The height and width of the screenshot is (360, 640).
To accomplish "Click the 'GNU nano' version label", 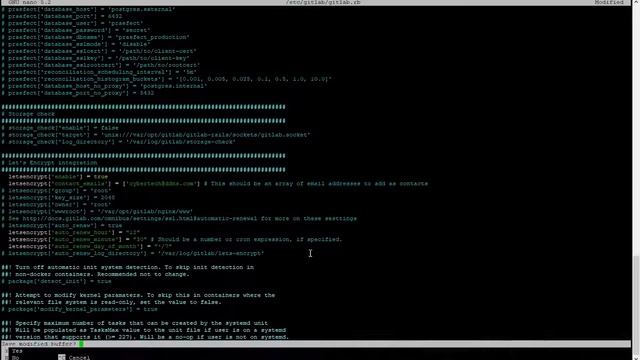I will [29, 2].
